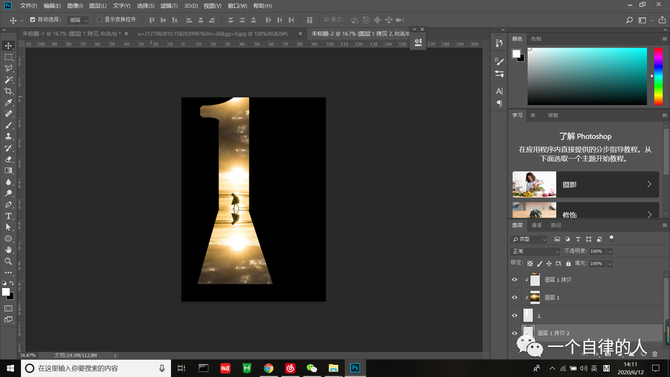
Task: Open the blend mode 正常 dropdown
Action: (x=535, y=251)
